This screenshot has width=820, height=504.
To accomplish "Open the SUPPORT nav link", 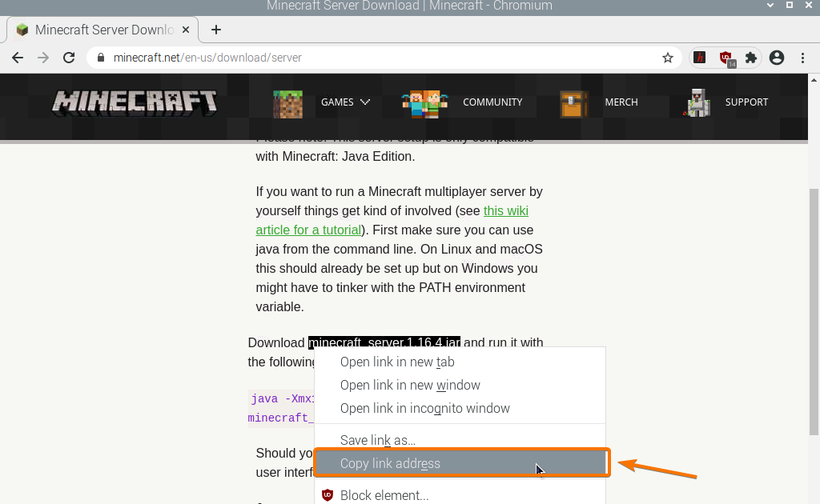I will [x=746, y=102].
